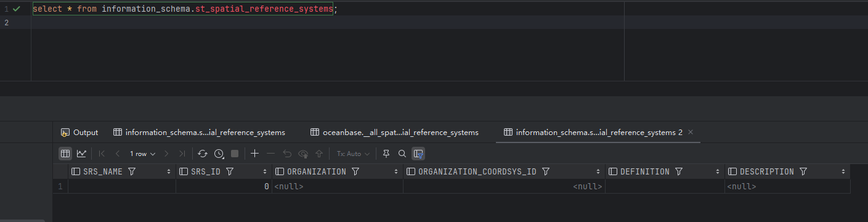Filter the SRS_NAME column

(132, 171)
